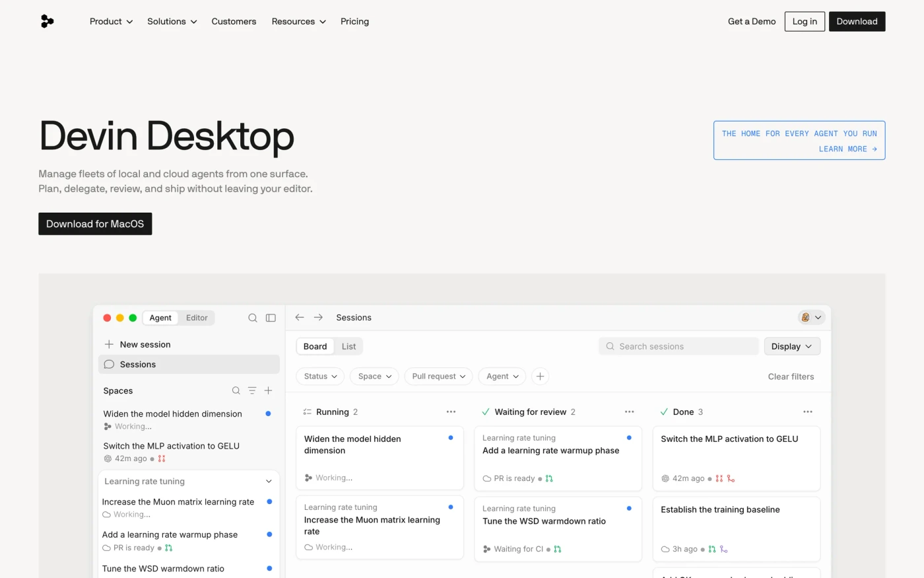
Task: Open the Agent filter dropdown
Action: pyautogui.click(x=502, y=377)
